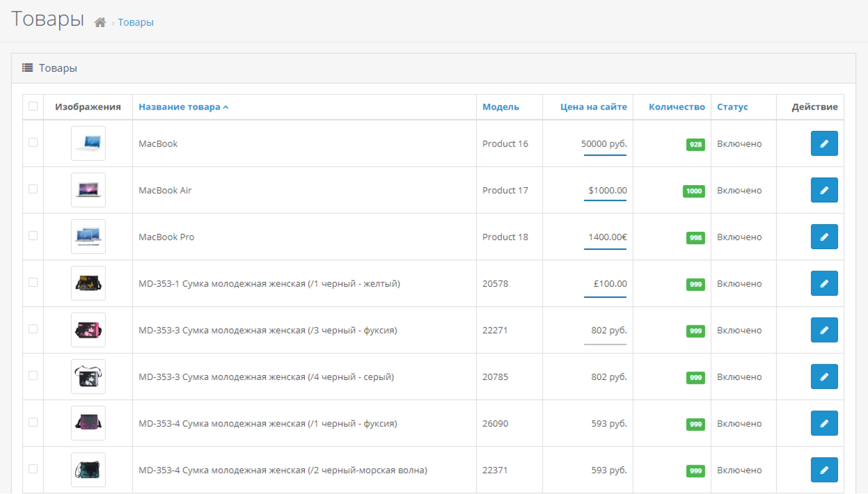Click the £100.00 price value
Image resolution: width=868 pixels, height=494 pixels.
(610, 284)
